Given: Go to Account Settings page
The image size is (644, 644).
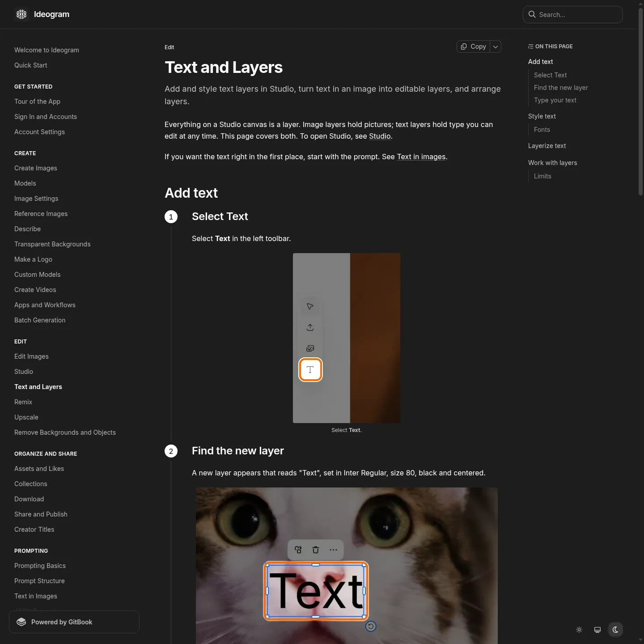Looking at the screenshot, I should pos(39,132).
